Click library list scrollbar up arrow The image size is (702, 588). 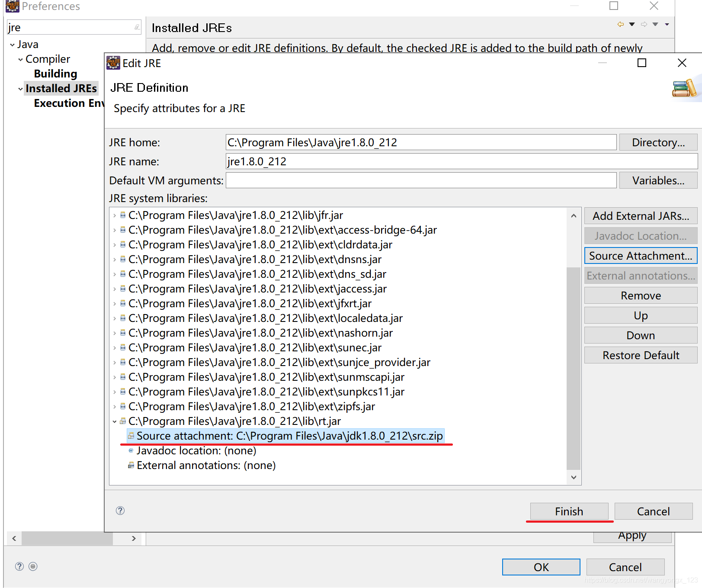click(574, 215)
